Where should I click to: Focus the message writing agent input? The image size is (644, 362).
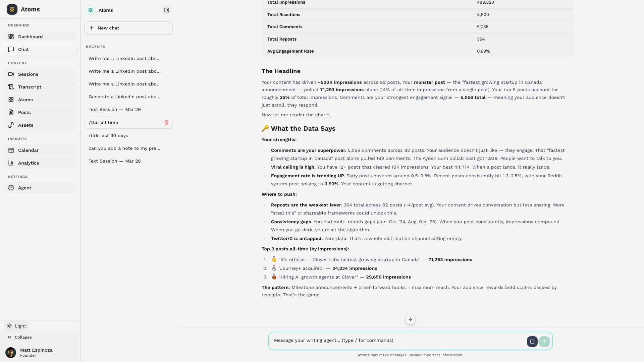(x=396, y=341)
